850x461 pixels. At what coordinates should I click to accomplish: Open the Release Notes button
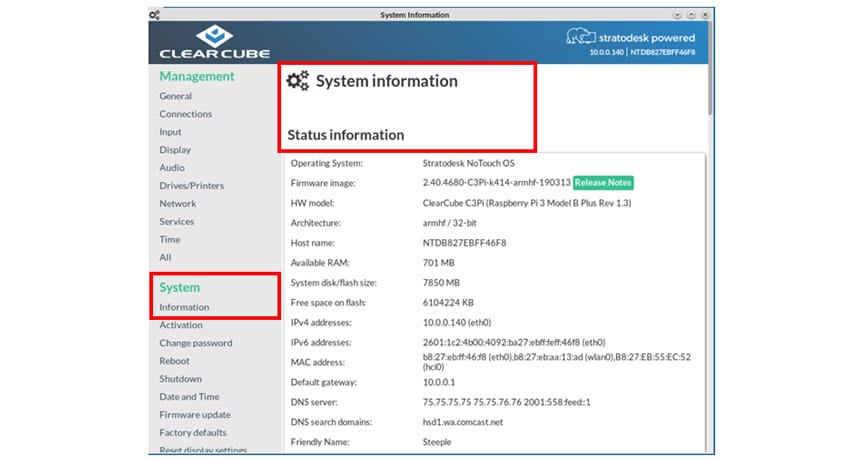(603, 183)
